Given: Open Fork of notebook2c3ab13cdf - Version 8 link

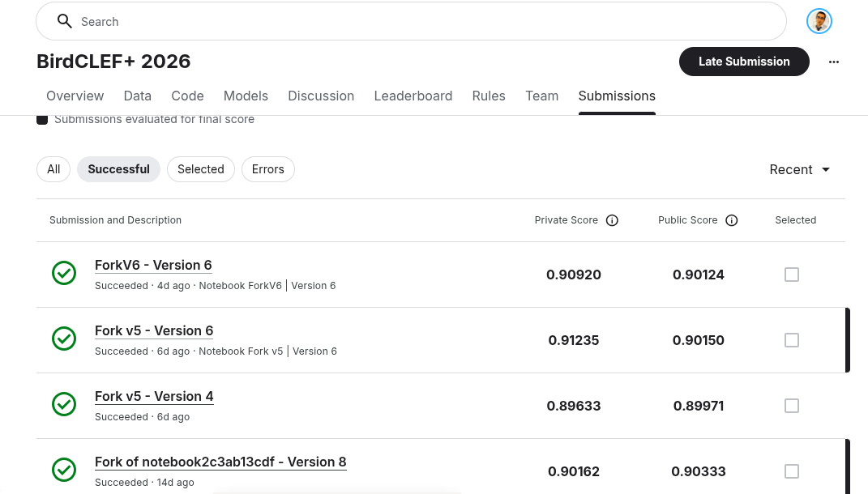Looking at the screenshot, I should [x=220, y=462].
